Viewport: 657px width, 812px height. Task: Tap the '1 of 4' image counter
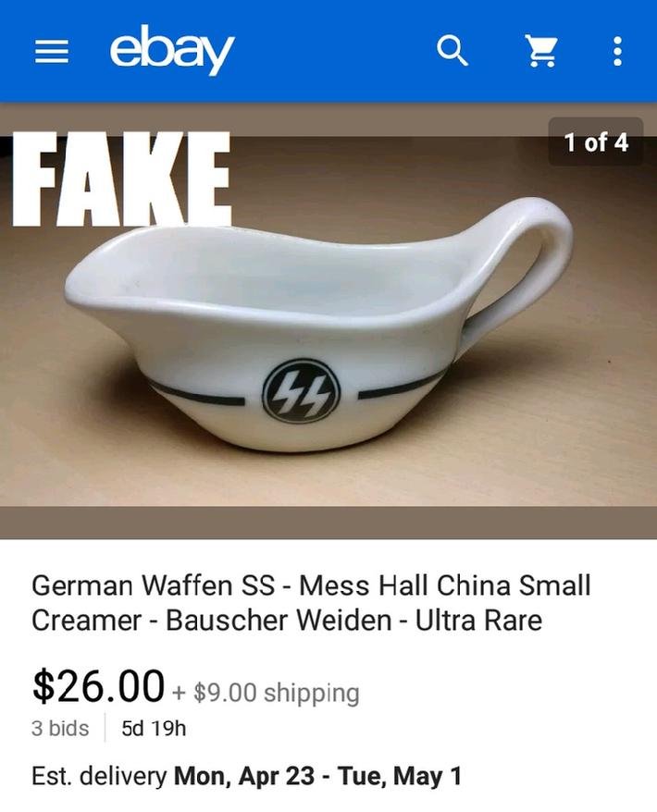coord(596,141)
